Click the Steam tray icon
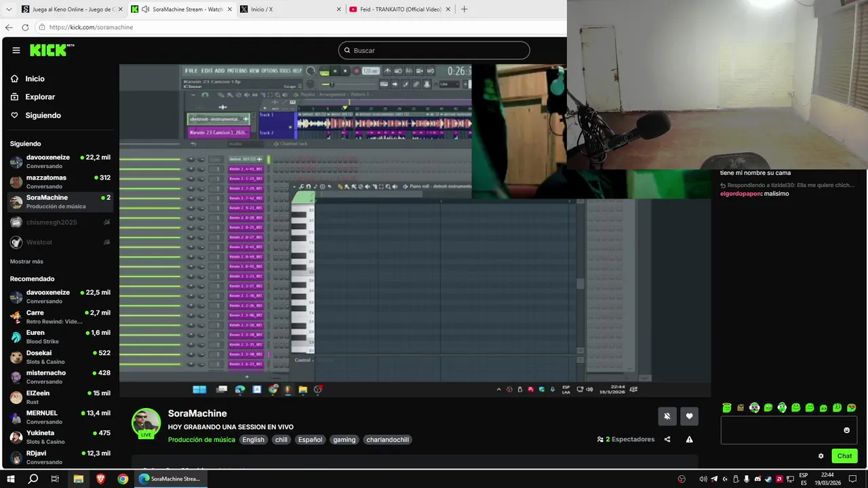Image resolution: width=868 pixels, height=488 pixels. pos(768,479)
